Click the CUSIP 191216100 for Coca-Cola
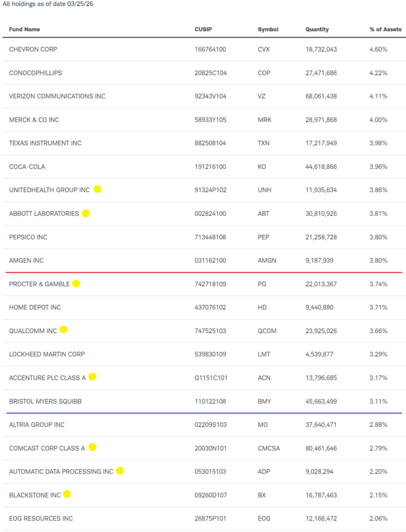Image resolution: width=406 pixels, height=532 pixels. click(210, 167)
